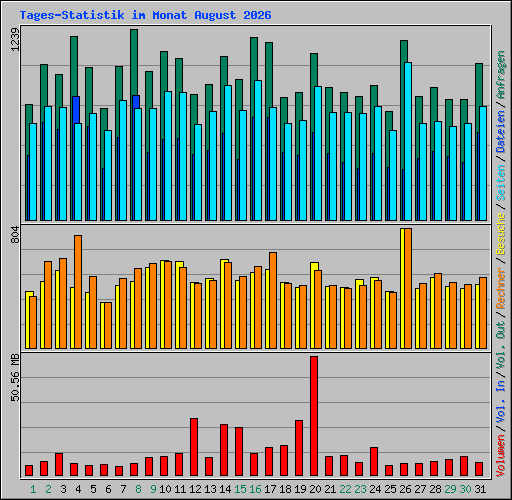
Task: Select day label "24" on the x-axis
Action: pyautogui.click(x=375, y=489)
